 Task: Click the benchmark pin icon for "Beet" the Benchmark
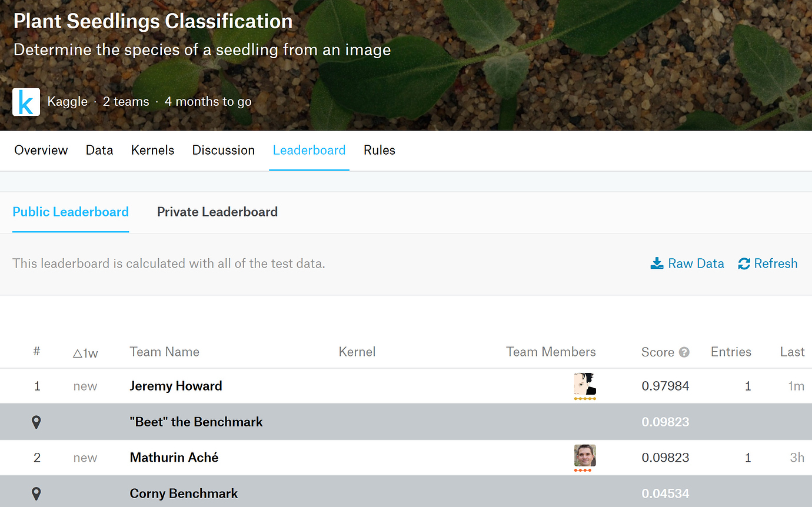coord(36,422)
